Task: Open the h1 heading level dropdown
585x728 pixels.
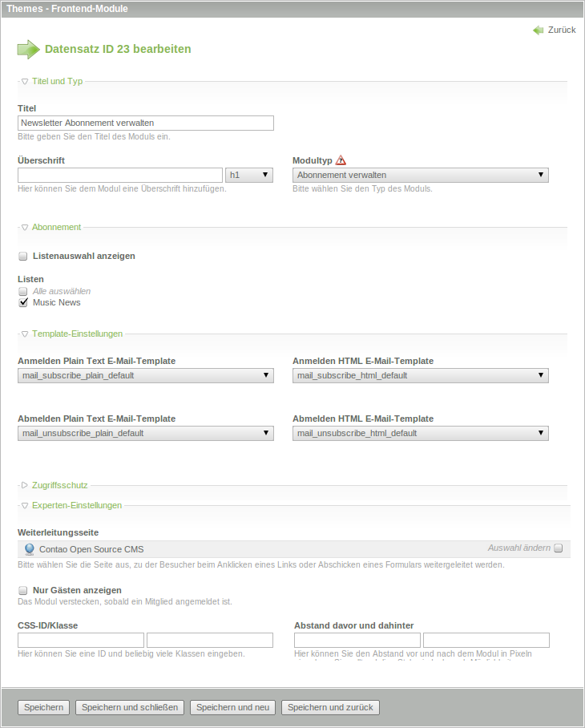Action: click(x=249, y=175)
